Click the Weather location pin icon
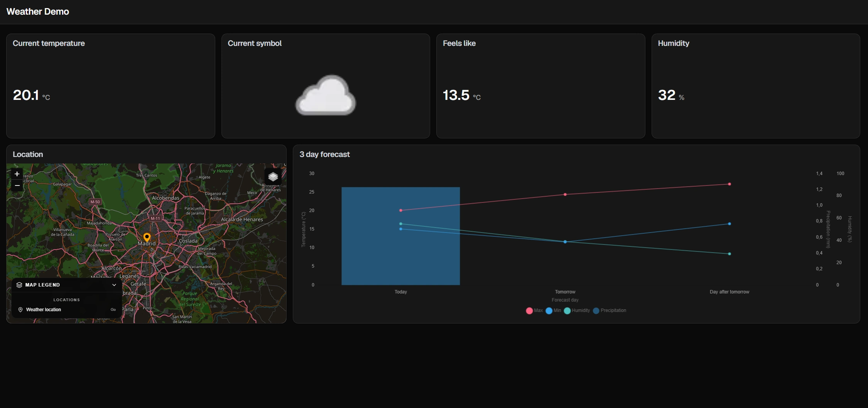This screenshot has height=408, width=868. [20, 310]
